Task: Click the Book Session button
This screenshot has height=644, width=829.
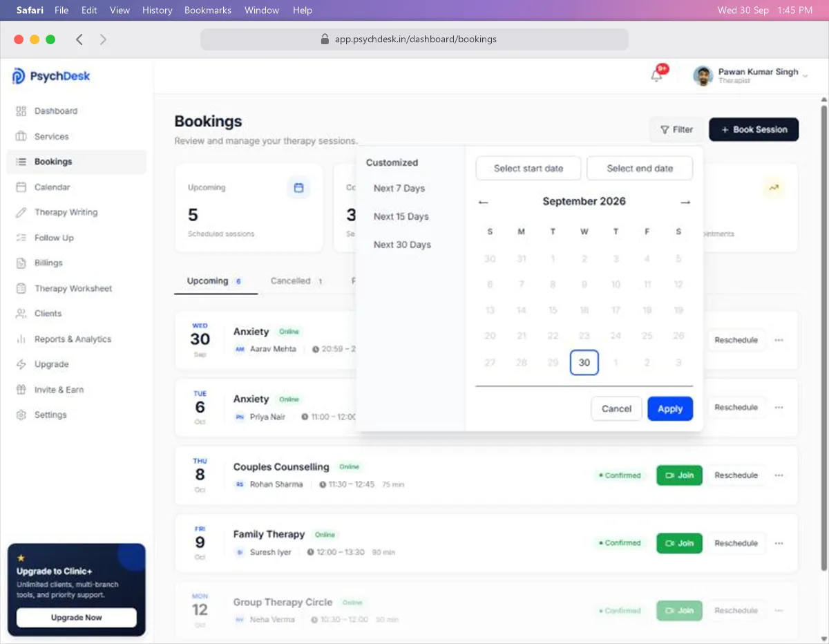Action: (754, 130)
